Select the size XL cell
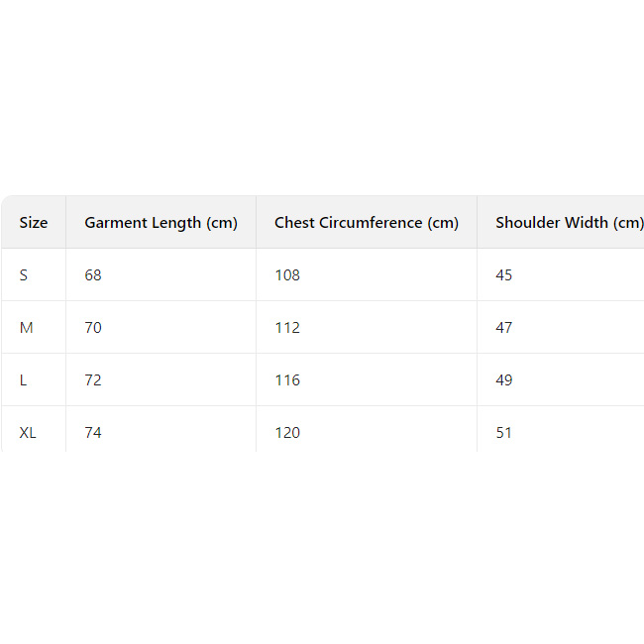 28,433
